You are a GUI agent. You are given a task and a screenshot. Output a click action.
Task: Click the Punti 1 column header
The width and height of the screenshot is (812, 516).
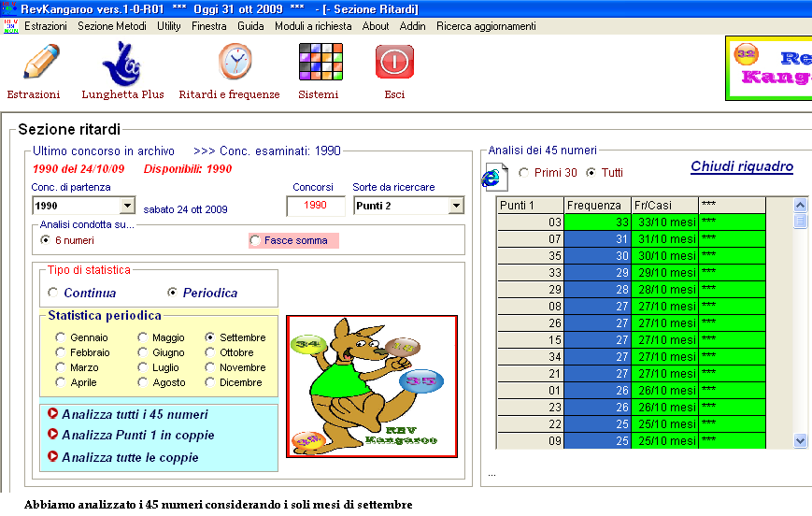pos(530,205)
